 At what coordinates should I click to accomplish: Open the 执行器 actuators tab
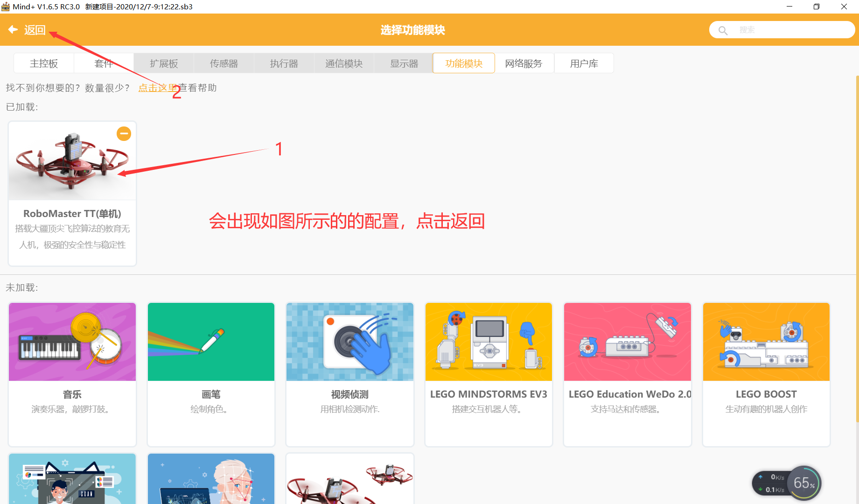tap(284, 63)
